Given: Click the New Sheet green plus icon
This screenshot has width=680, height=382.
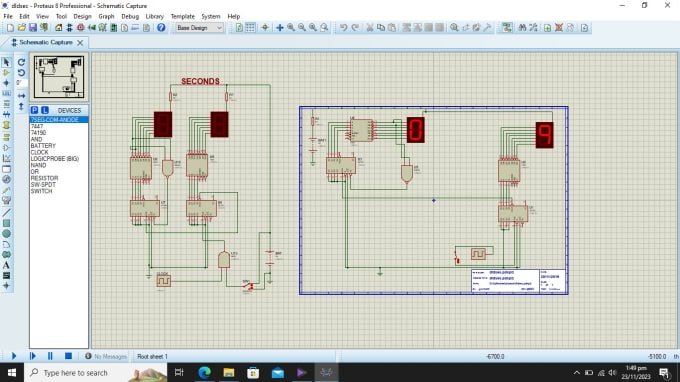Looking at the screenshot, I should tap(547, 28).
